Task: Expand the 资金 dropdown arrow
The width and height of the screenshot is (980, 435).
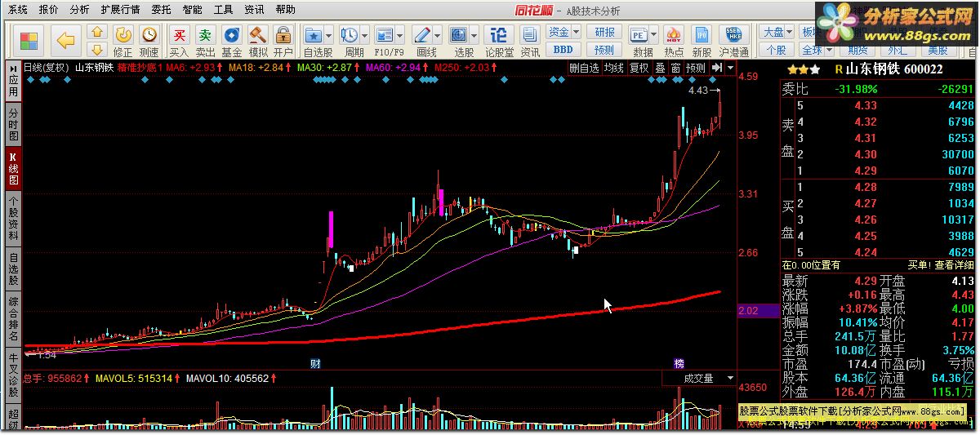Action: coord(576,32)
